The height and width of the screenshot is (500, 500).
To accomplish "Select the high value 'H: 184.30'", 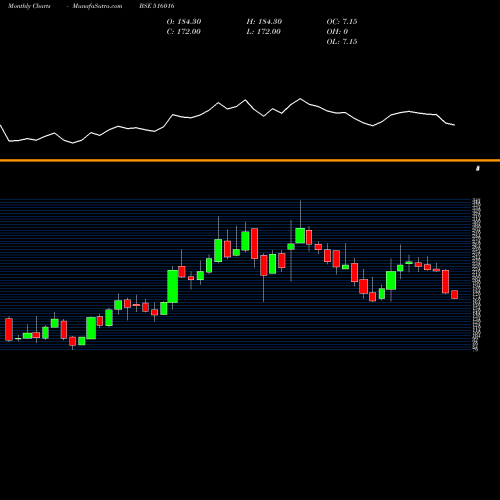I will point(264,22).
